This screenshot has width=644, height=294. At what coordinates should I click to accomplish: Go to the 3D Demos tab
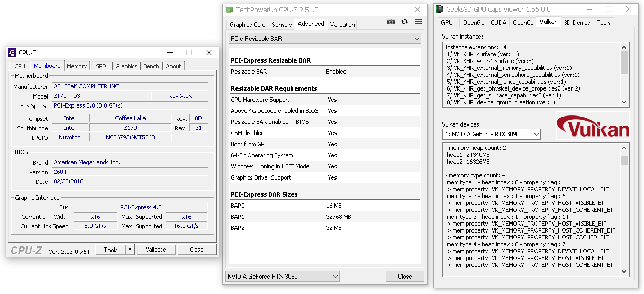(x=577, y=23)
